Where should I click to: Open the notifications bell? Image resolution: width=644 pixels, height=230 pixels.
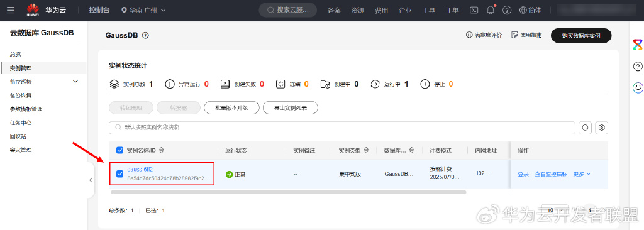491,10
